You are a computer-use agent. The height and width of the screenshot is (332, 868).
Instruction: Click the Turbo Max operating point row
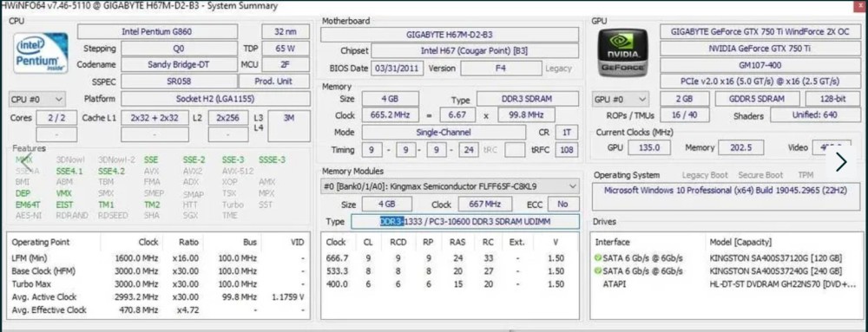point(158,284)
